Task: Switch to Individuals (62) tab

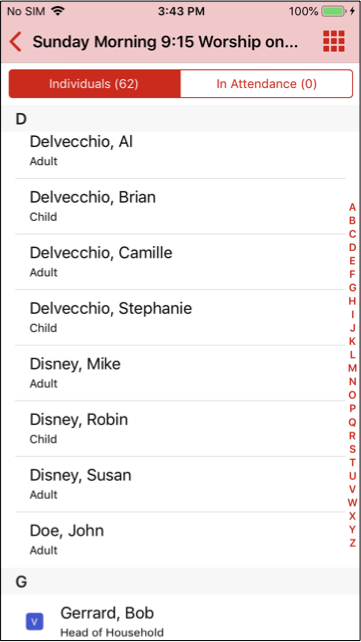Action: (94, 84)
